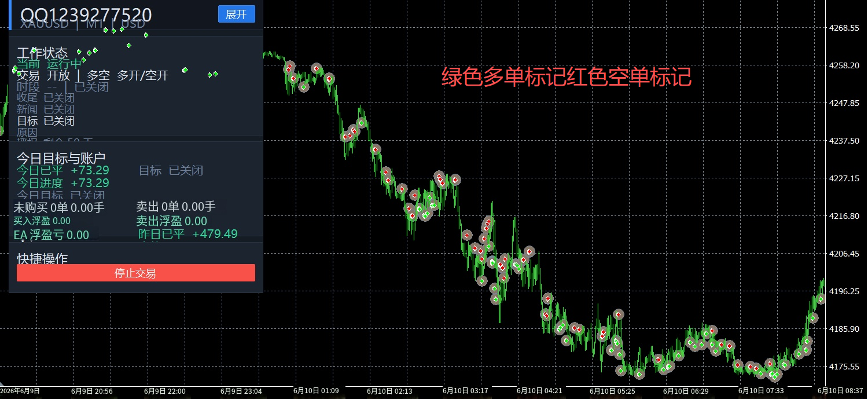
Task: Click the 快捷操作 section heading
Action: click(42, 258)
